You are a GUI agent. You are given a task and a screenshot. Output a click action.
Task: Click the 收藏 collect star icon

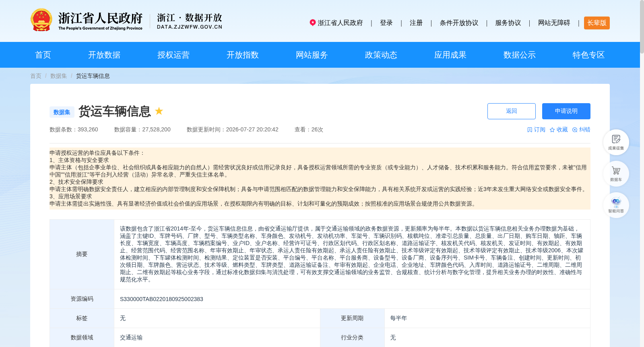(x=552, y=130)
